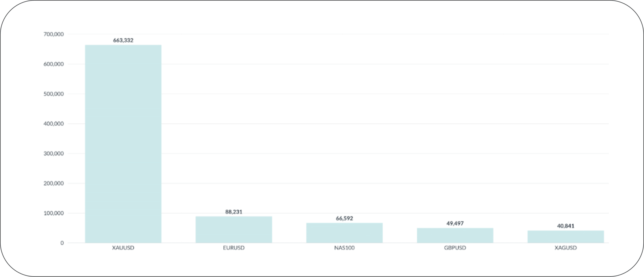Click the XAGUSD bar
This screenshot has width=644, height=277.
coord(566,237)
